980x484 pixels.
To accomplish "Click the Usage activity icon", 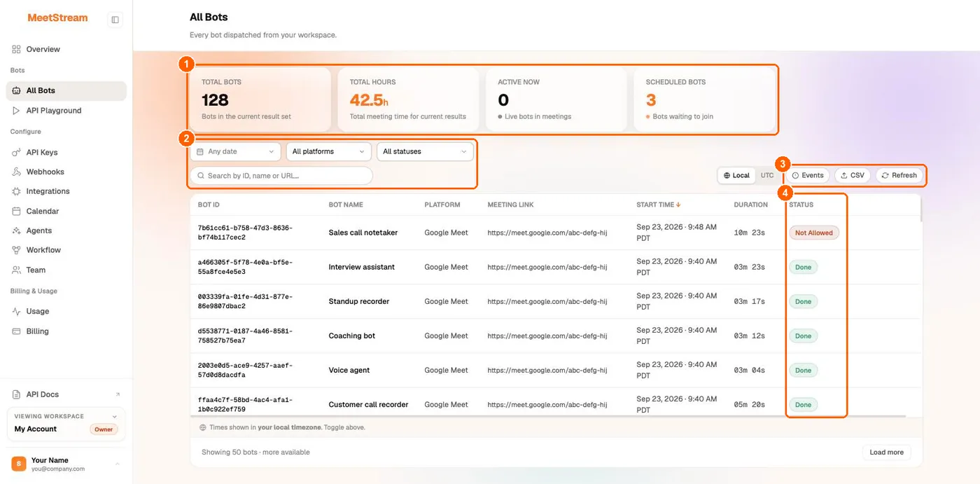I will [16, 311].
